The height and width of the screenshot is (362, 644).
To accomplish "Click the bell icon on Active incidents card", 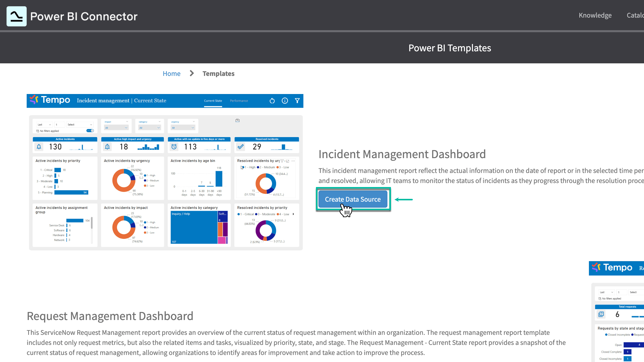I will [x=39, y=147].
